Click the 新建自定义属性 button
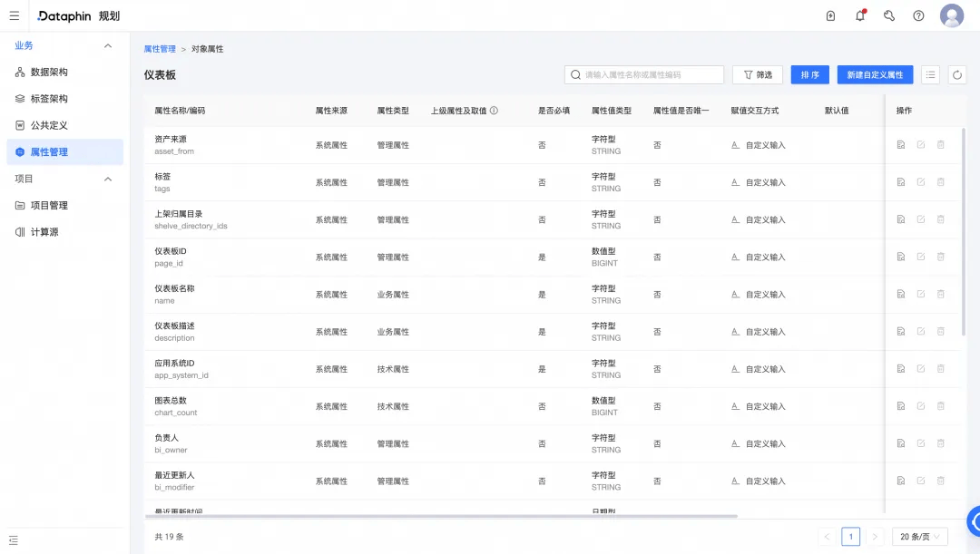980x554 pixels. [875, 75]
